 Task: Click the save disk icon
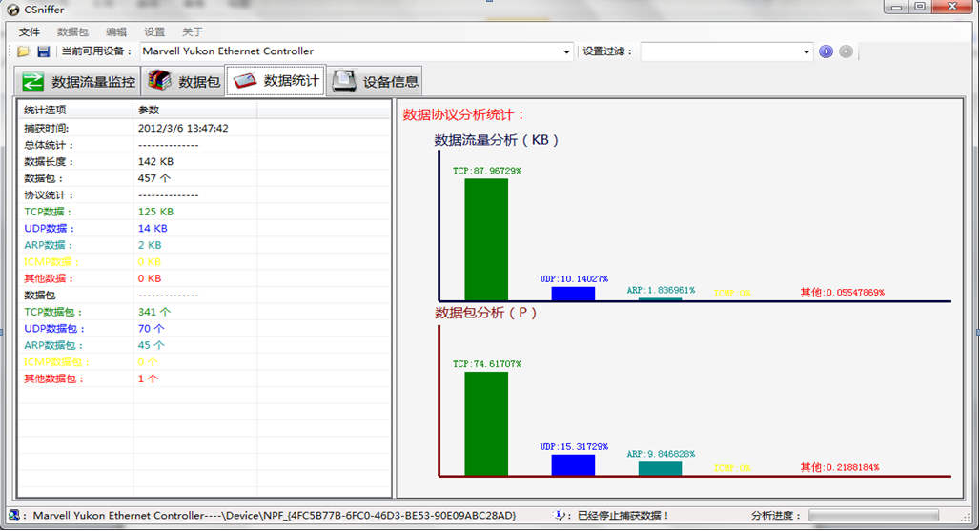(x=43, y=51)
